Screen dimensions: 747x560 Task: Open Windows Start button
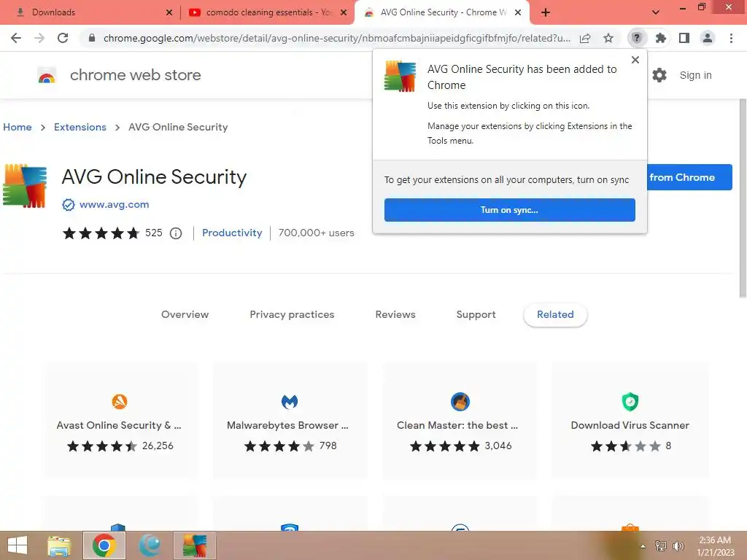[x=18, y=545]
